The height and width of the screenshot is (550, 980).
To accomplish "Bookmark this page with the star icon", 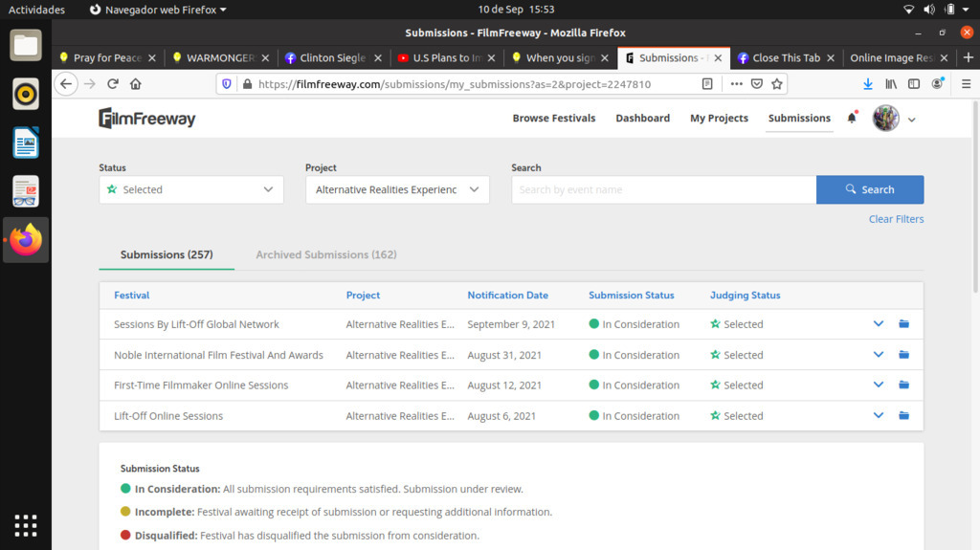I will point(777,84).
